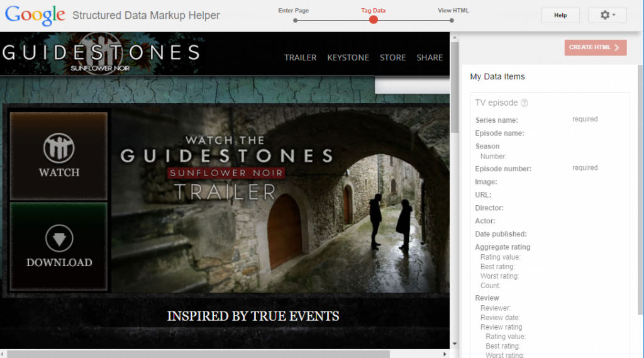Click the DOWNLOAD arrow tile
This screenshot has width=644, height=358.
pos(58,246)
